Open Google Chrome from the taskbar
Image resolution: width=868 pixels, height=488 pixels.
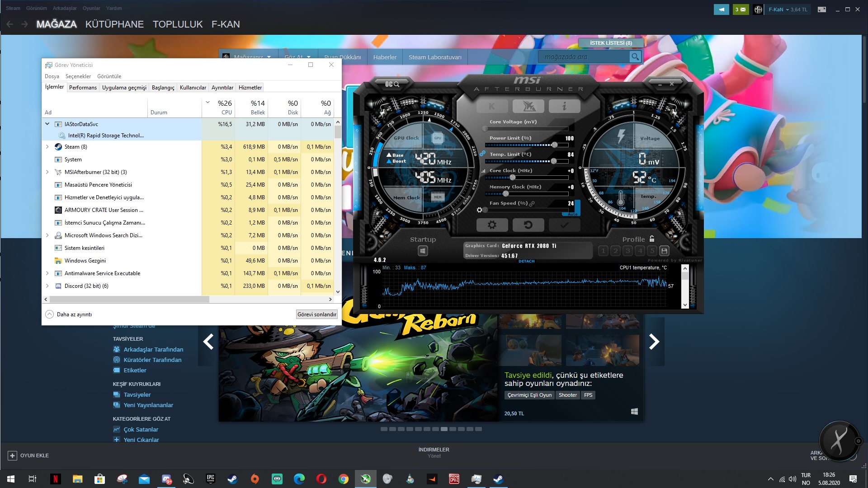(x=344, y=479)
